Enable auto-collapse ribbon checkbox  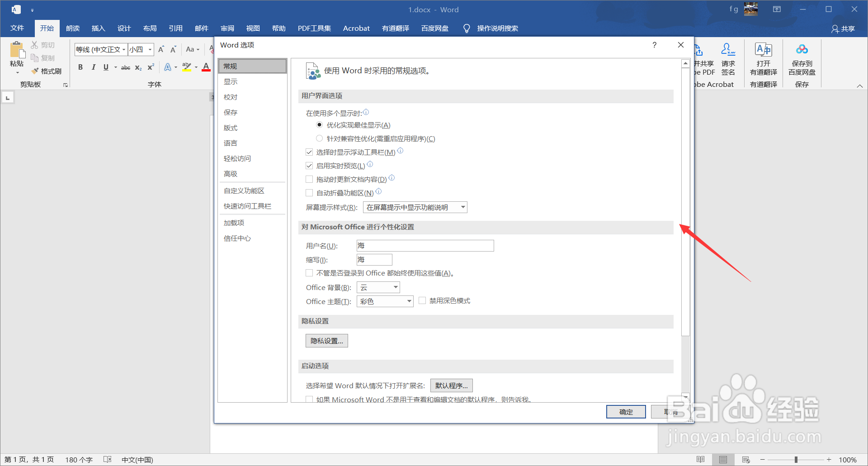(x=309, y=193)
